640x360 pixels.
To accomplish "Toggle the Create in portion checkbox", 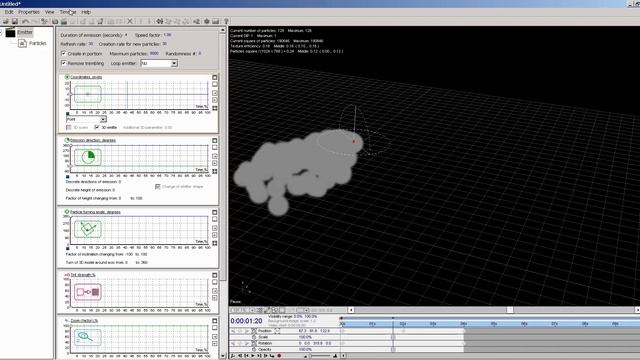I will pos(63,53).
